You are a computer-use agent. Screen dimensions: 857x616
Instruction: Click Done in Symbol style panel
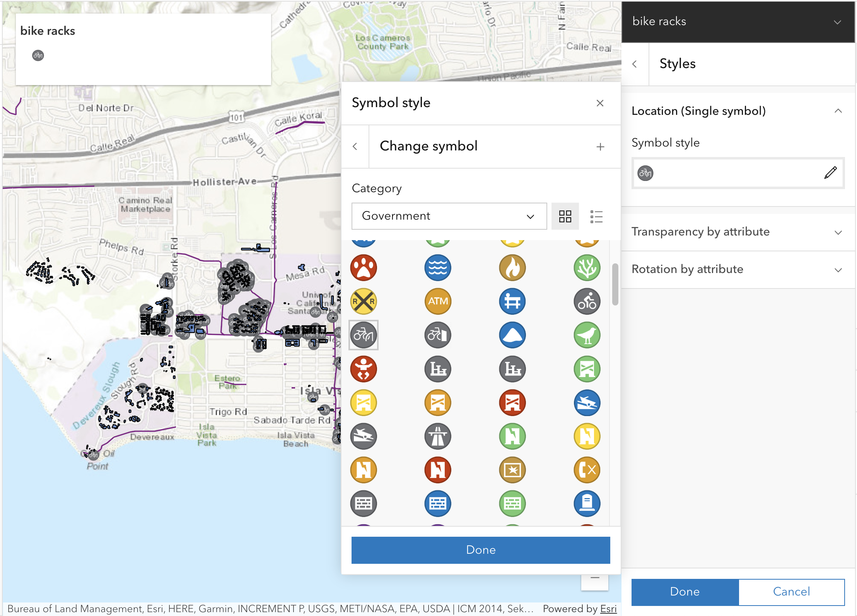tap(480, 549)
